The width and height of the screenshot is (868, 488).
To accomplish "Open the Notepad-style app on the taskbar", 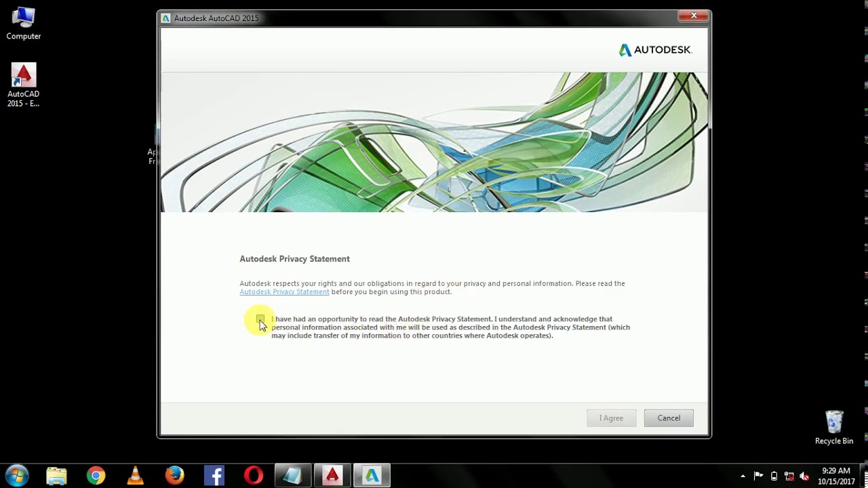I will click(x=292, y=475).
